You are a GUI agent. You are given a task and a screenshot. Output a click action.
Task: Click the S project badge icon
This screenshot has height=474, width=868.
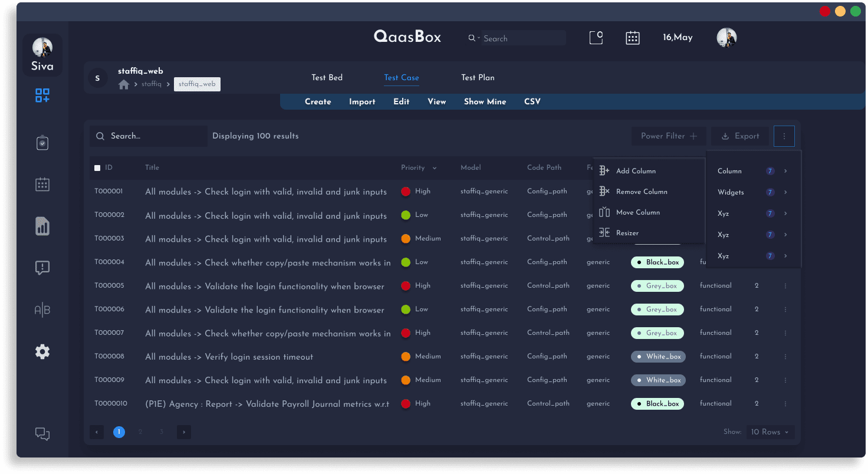(x=97, y=78)
